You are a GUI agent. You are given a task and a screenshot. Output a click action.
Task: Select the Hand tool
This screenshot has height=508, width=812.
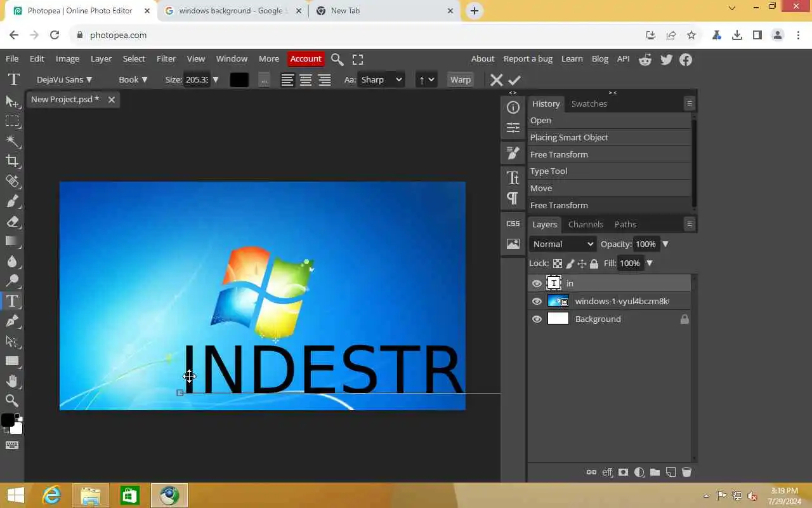12,381
